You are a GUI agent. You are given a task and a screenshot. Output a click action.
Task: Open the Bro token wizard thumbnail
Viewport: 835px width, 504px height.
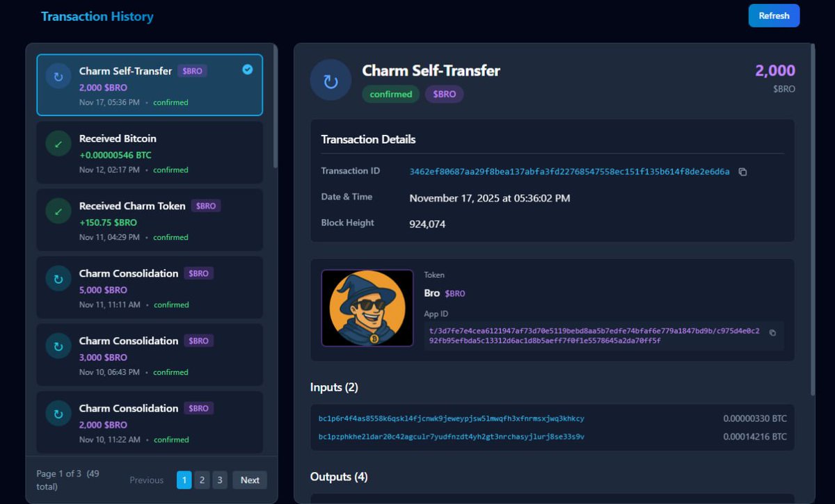coord(367,308)
